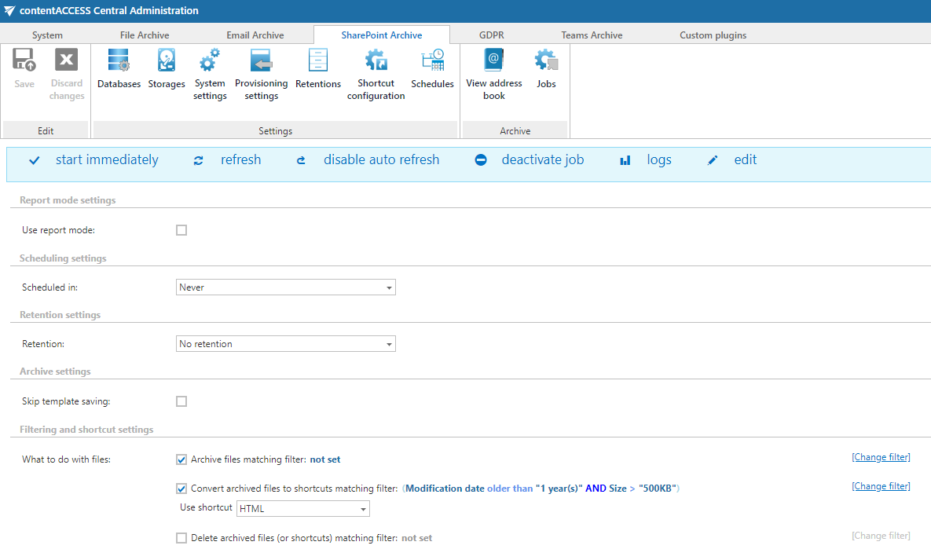
Task: Enable the Use report mode checkbox
Action: pos(181,229)
